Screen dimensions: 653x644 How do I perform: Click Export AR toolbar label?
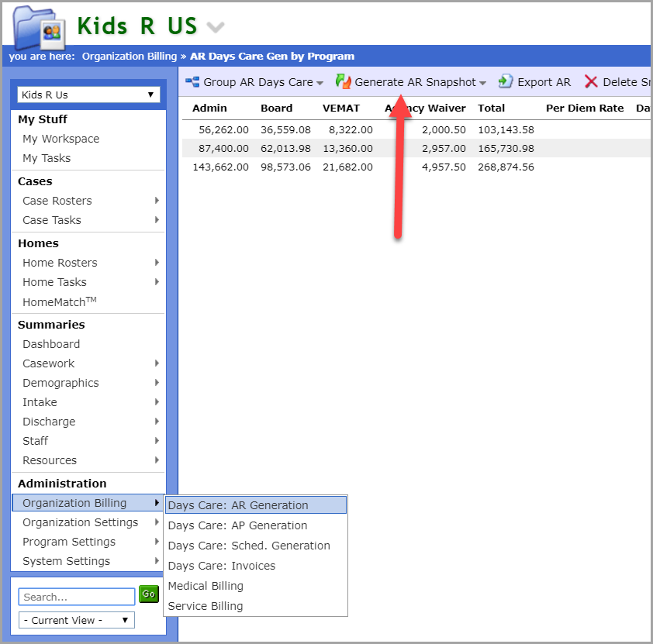tap(544, 82)
